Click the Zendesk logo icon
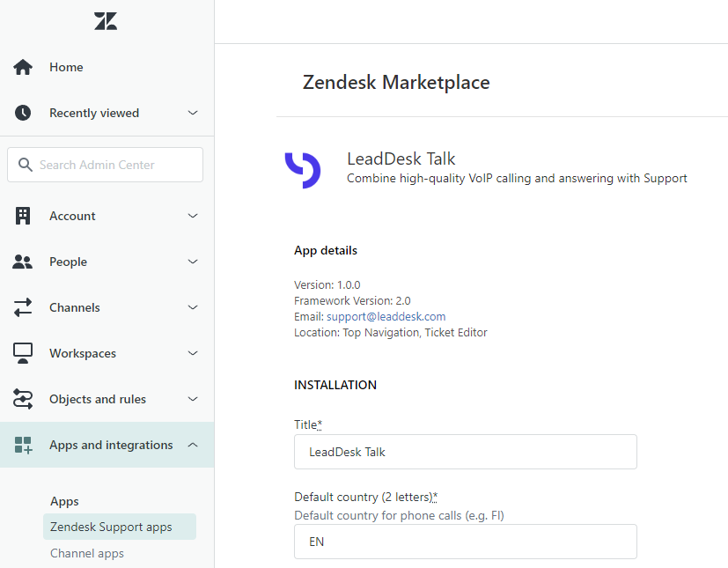The width and height of the screenshot is (728, 568). (x=106, y=21)
